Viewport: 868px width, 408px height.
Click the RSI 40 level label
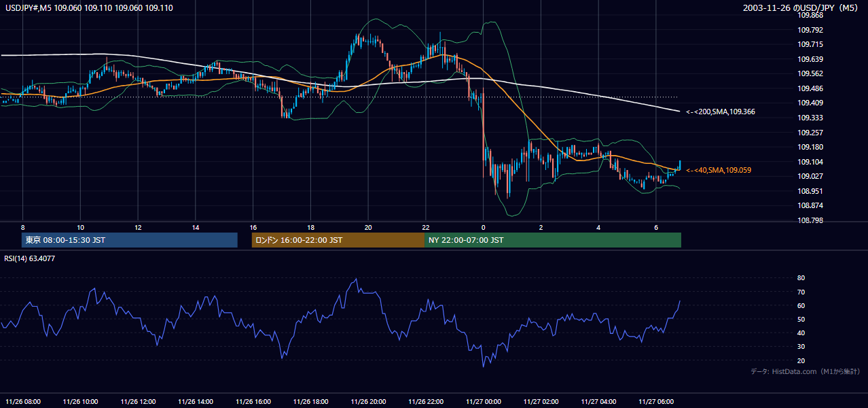coord(801,333)
